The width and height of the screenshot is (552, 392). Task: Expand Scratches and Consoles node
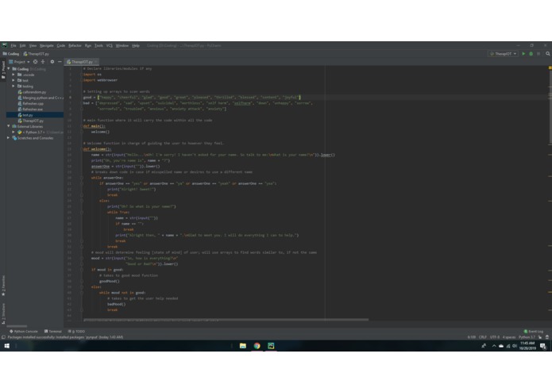pyautogui.click(x=9, y=138)
